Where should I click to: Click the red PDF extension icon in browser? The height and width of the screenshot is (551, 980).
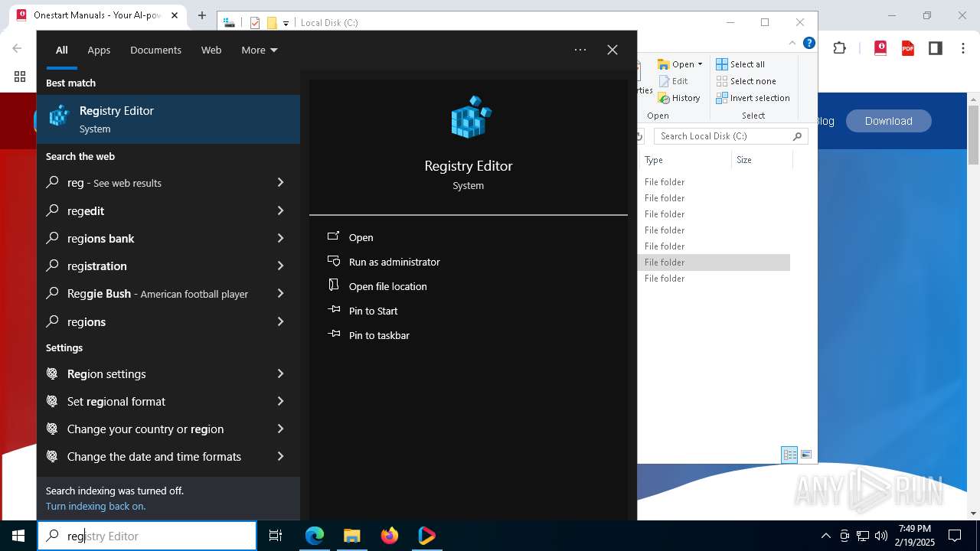point(908,48)
